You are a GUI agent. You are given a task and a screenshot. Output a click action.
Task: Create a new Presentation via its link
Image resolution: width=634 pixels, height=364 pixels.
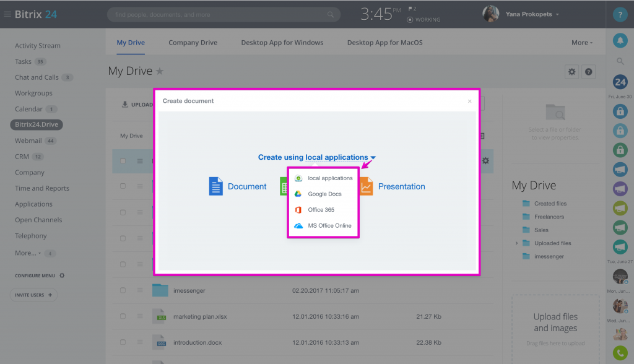[401, 186]
